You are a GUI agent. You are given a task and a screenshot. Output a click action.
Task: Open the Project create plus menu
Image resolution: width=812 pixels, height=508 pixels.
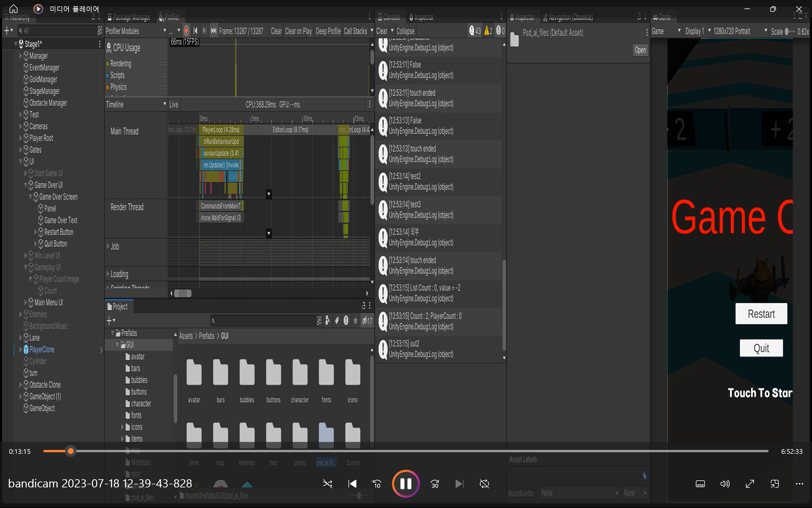111,321
